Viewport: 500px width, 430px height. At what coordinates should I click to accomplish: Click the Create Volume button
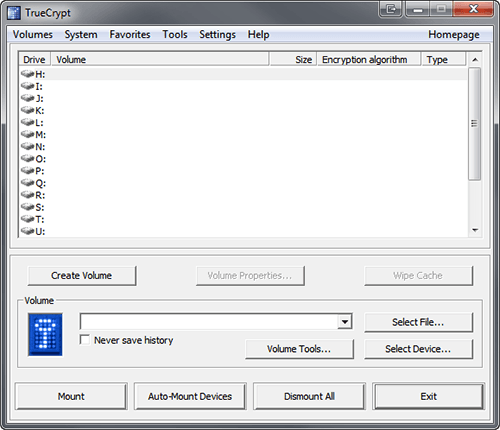pos(82,276)
